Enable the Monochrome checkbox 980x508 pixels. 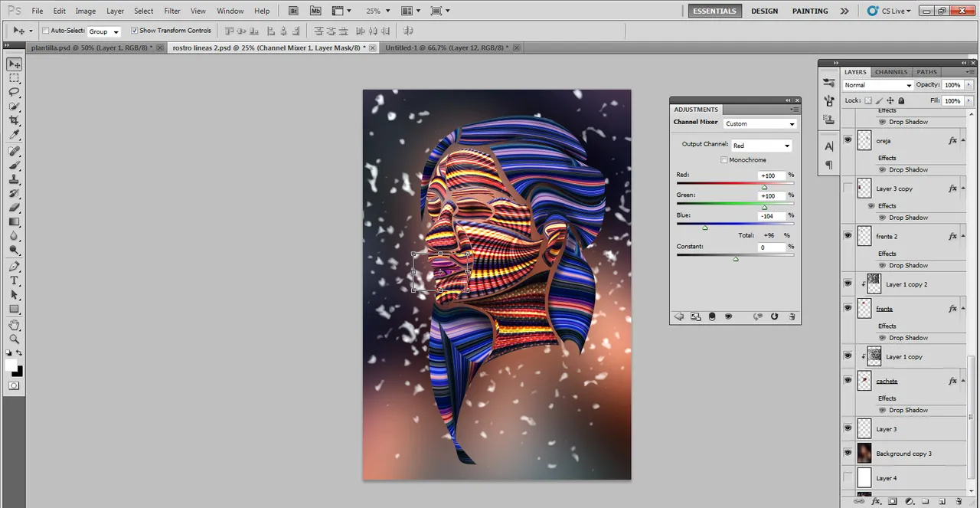coord(724,160)
